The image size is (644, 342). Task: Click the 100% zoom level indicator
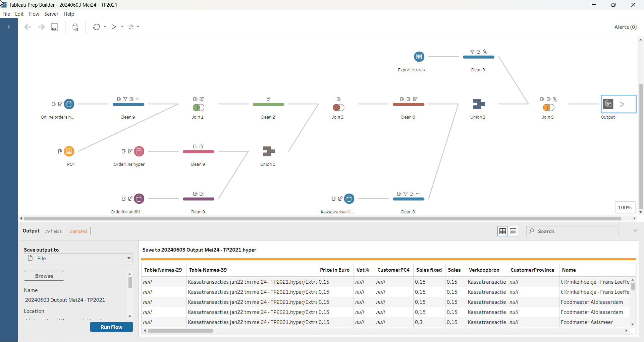tap(625, 207)
